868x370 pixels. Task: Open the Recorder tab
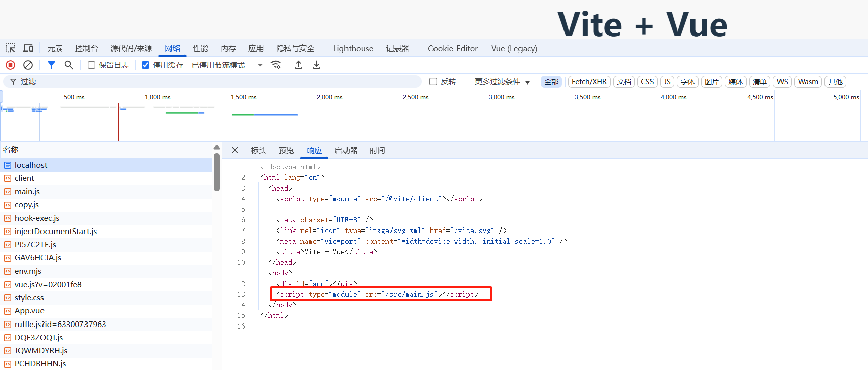click(398, 48)
